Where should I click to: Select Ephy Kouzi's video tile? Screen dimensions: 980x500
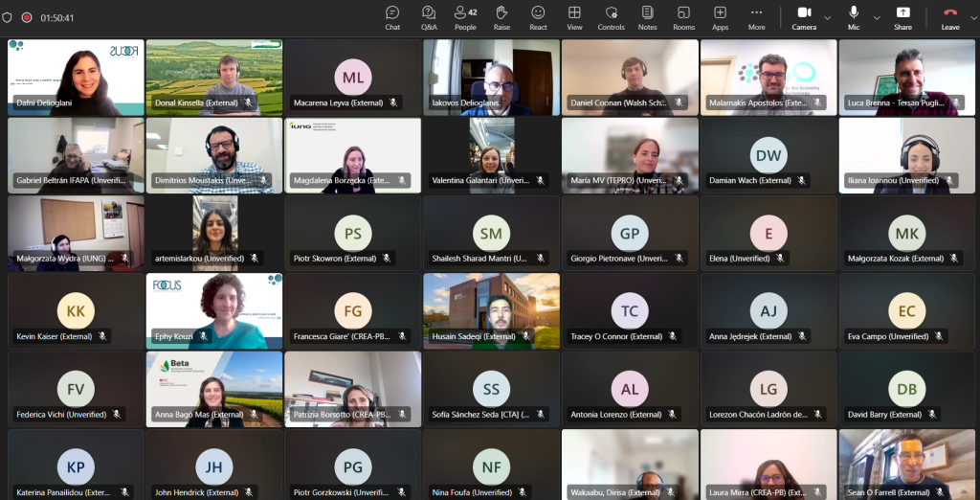(213, 310)
